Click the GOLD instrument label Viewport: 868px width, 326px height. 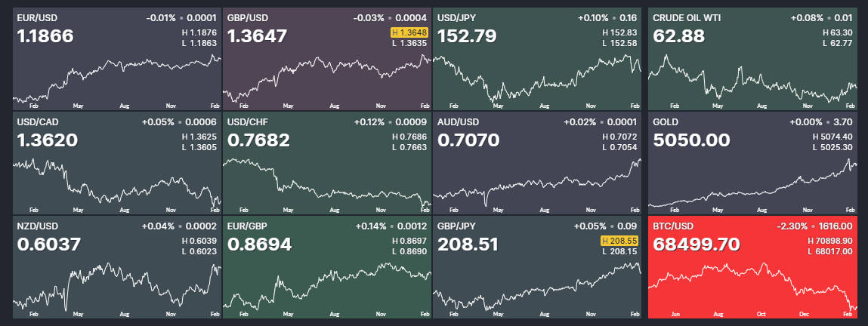point(666,121)
